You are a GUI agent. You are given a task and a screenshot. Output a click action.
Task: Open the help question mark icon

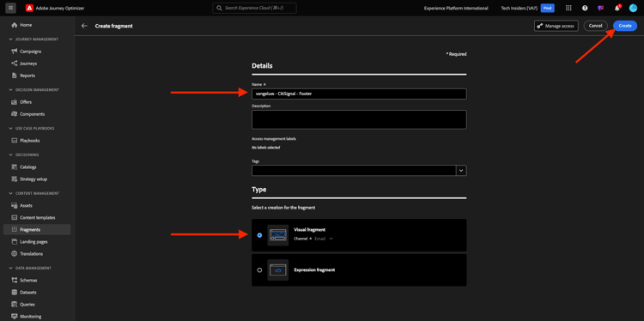point(585,8)
